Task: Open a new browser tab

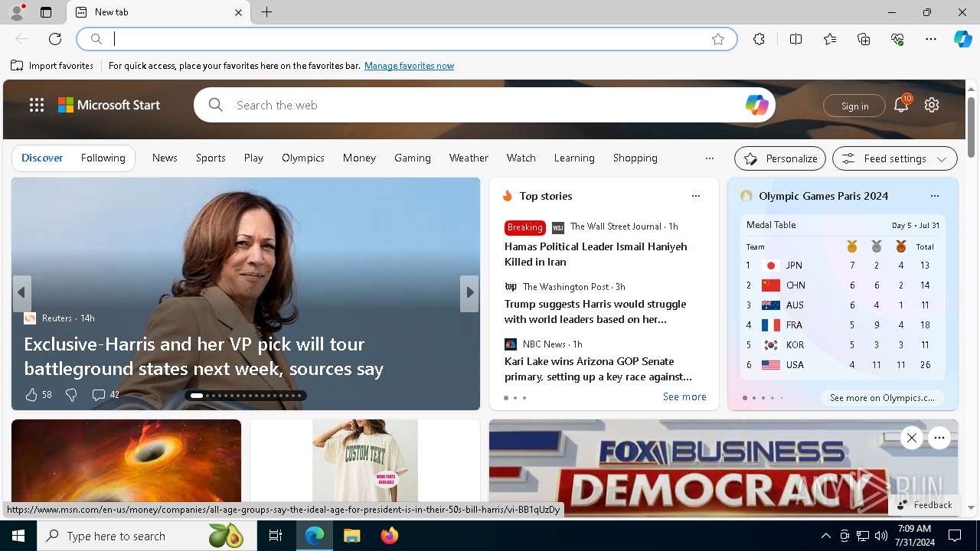Action: tap(266, 12)
